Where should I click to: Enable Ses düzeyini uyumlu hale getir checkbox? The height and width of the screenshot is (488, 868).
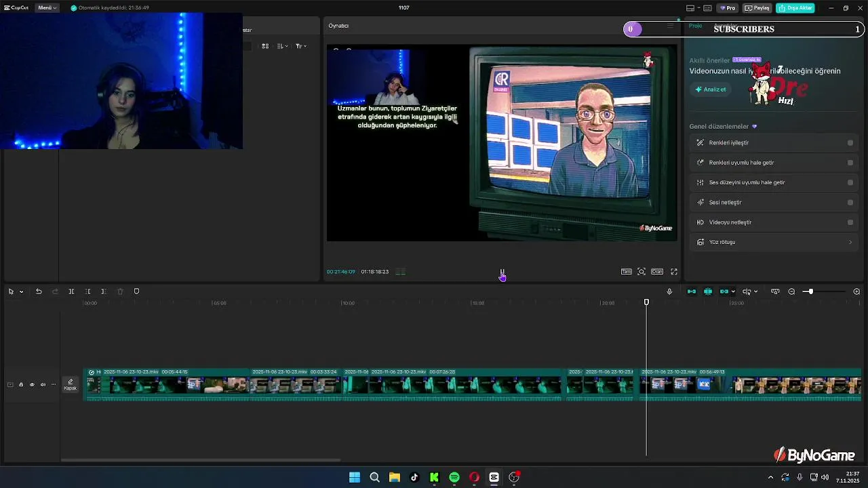(850, 182)
